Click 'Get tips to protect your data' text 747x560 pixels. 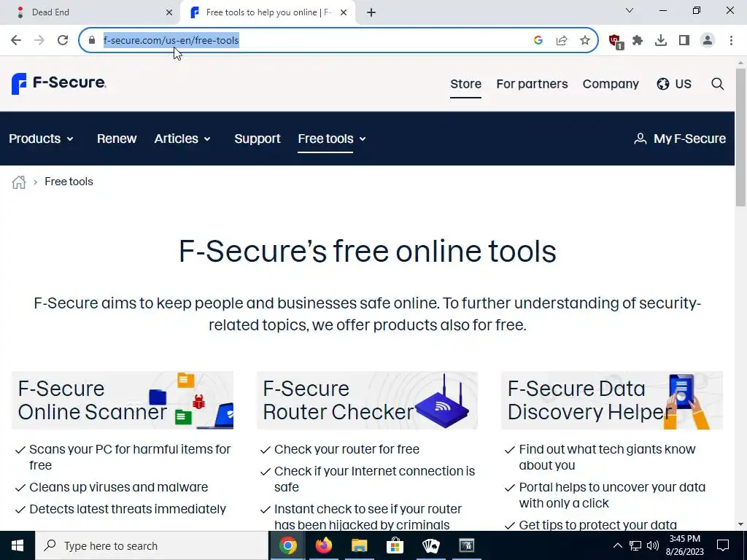point(598,525)
